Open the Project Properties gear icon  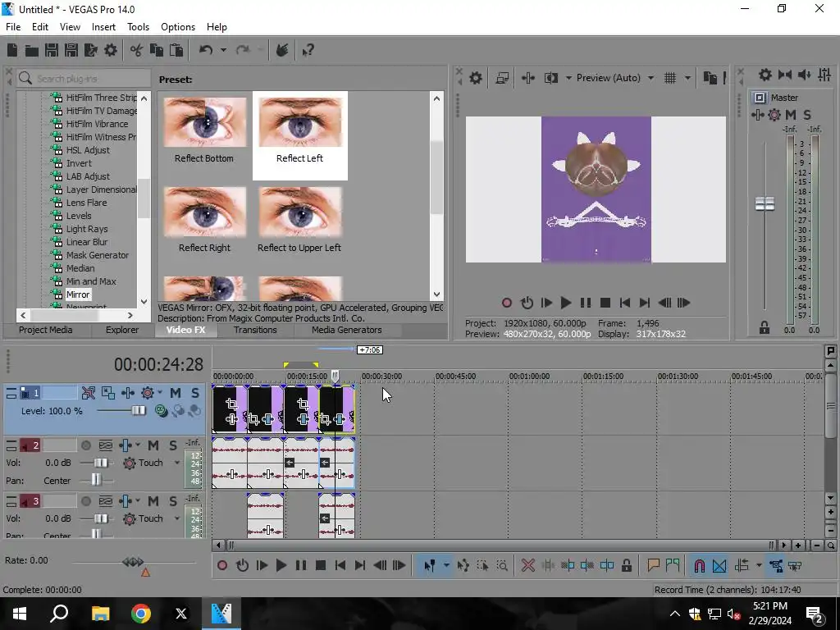(x=111, y=50)
